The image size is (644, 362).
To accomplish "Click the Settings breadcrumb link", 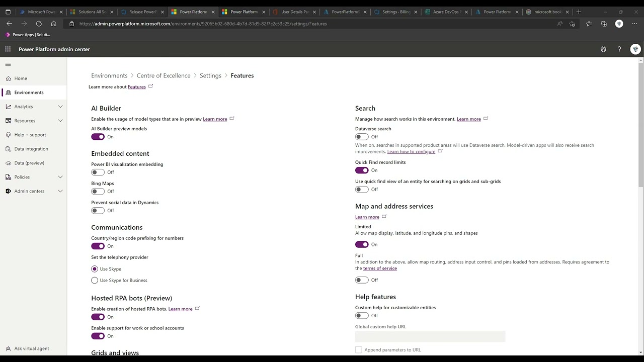I will [x=210, y=75].
